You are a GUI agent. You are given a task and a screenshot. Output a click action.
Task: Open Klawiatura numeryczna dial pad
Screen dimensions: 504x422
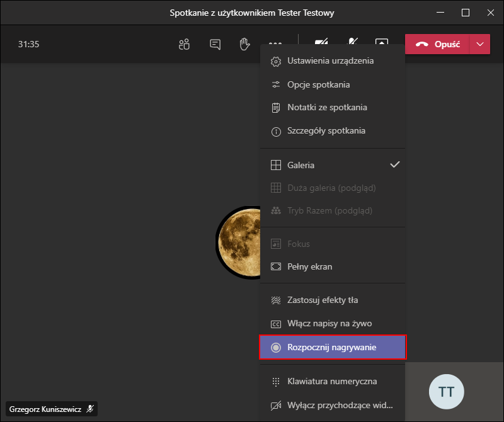pyautogui.click(x=333, y=382)
